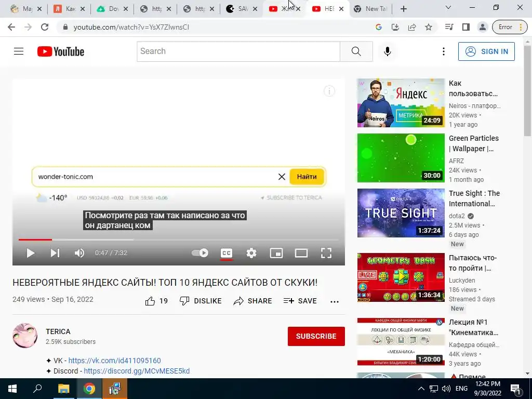Switch to theater mode
Image resolution: width=532 pixels, height=399 pixels.
pyautogui.click(x=301, y=253)
